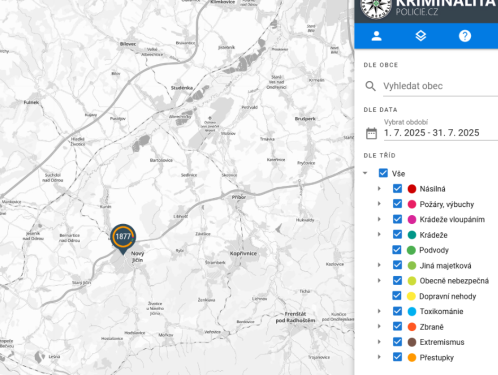Click the Extremismus category label
Screen dimensions: 498x375
pyautogui.click(x=442, y=342)
